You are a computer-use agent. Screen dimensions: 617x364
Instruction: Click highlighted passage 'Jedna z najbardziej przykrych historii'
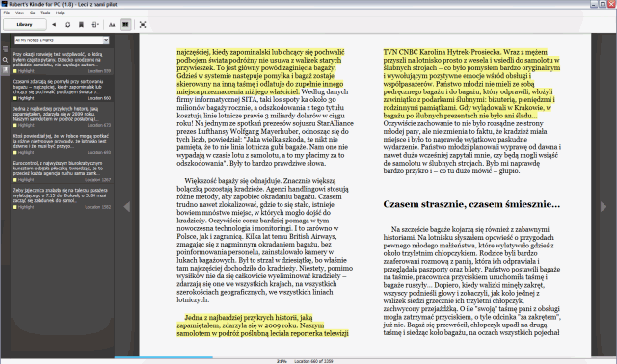point(262,325)
